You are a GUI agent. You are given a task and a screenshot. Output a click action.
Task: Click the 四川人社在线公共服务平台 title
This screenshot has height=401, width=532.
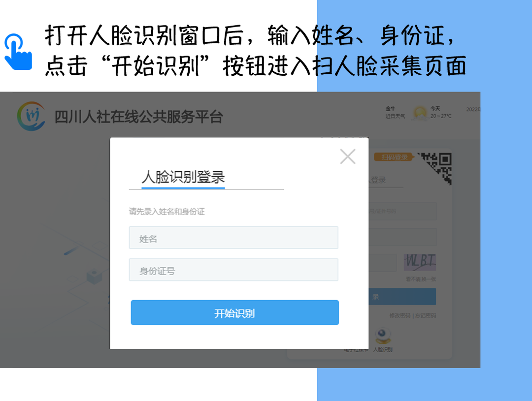click(138, 117)
